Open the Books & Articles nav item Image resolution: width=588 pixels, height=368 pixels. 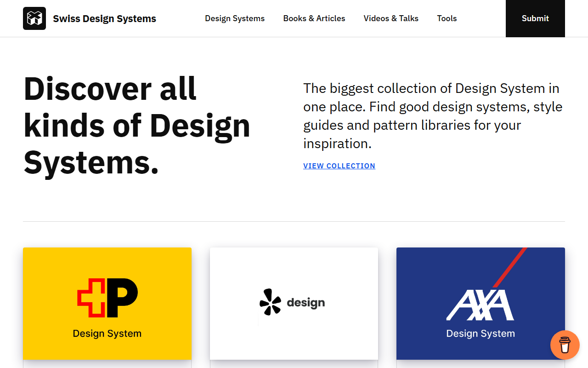click(x=314, y=18)
